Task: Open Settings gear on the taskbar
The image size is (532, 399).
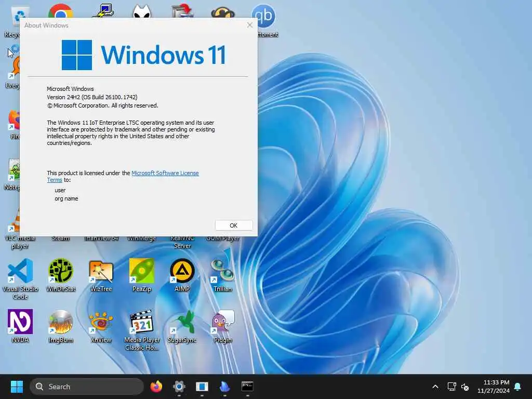Action: coord(179,387)
